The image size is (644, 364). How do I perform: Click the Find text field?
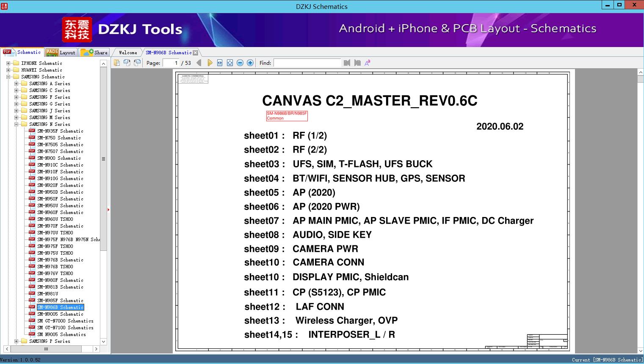pos(307,63)
